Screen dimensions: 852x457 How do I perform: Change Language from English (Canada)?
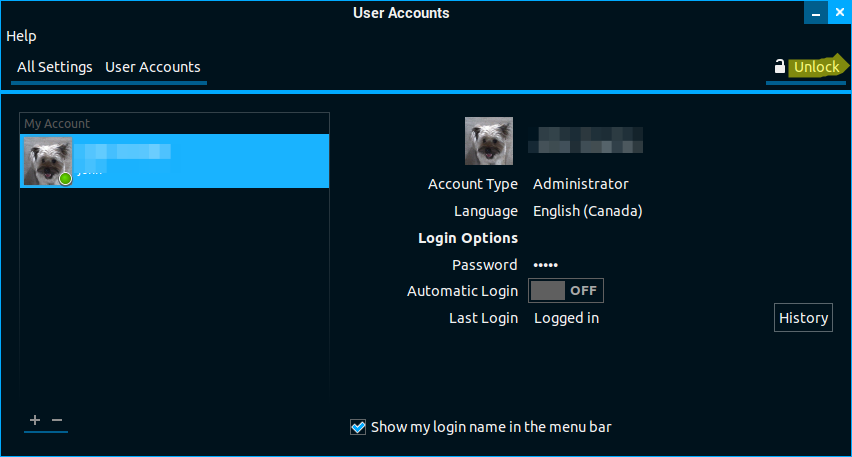point(587,211)
